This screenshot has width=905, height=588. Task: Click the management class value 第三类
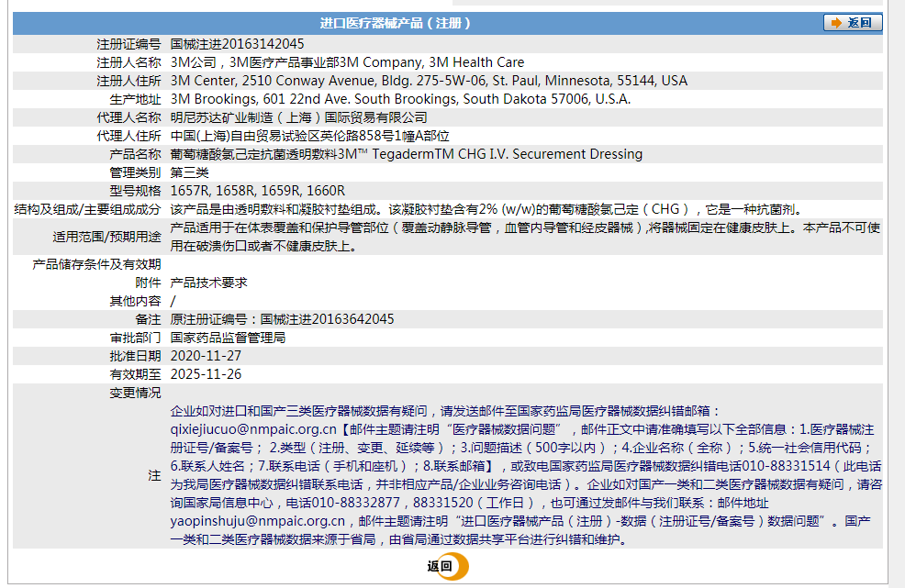189,172
